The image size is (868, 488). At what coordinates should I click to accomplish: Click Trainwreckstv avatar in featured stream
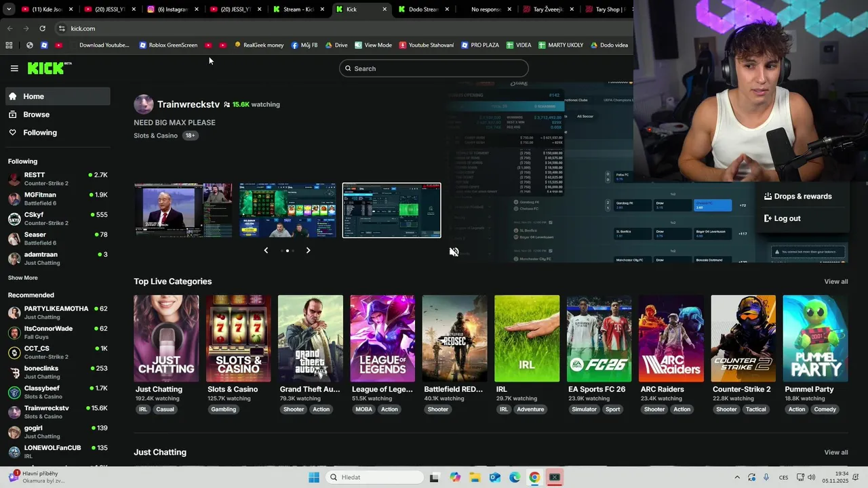[x=144, y=104]
